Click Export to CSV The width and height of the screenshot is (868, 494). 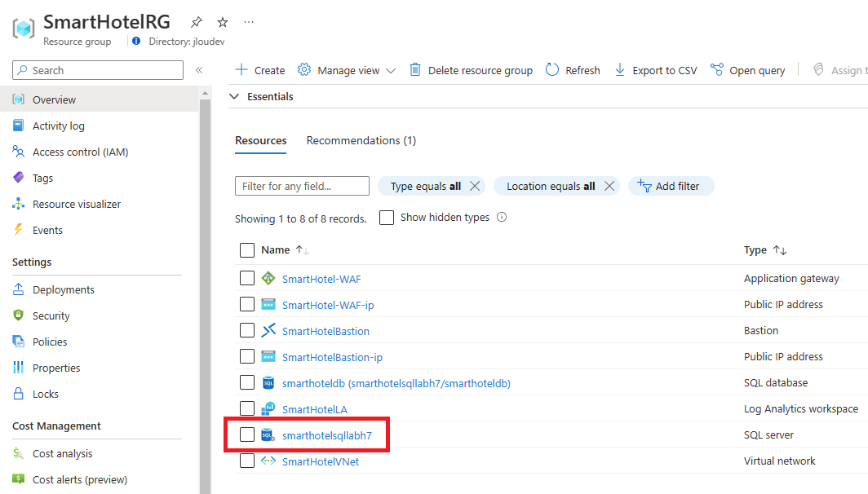click(656, 70)
